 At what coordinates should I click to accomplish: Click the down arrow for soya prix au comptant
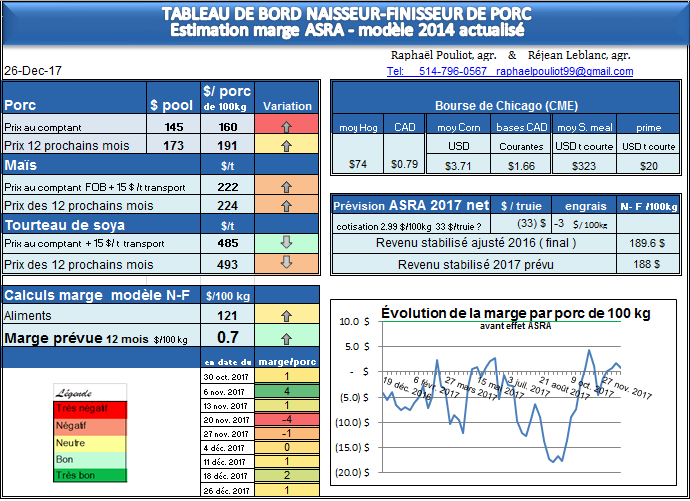(287, 244)
